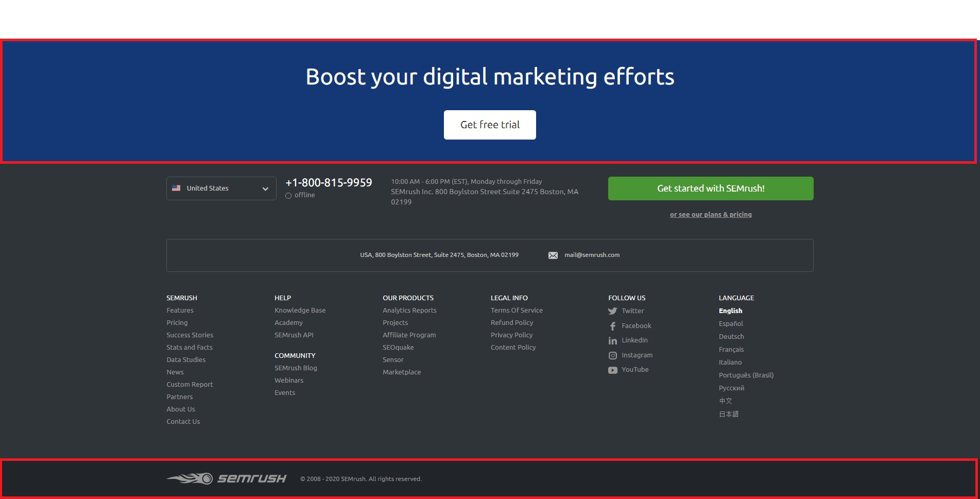Click the LinkedIn text link
980x499 pixels.
click(634, 340)
